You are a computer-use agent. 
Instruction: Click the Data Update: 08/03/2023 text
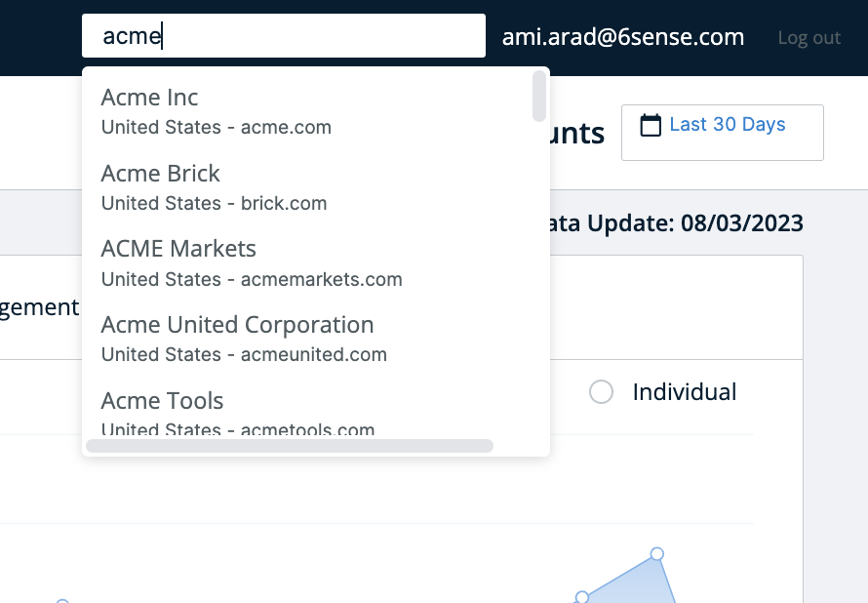coord(677,223)
